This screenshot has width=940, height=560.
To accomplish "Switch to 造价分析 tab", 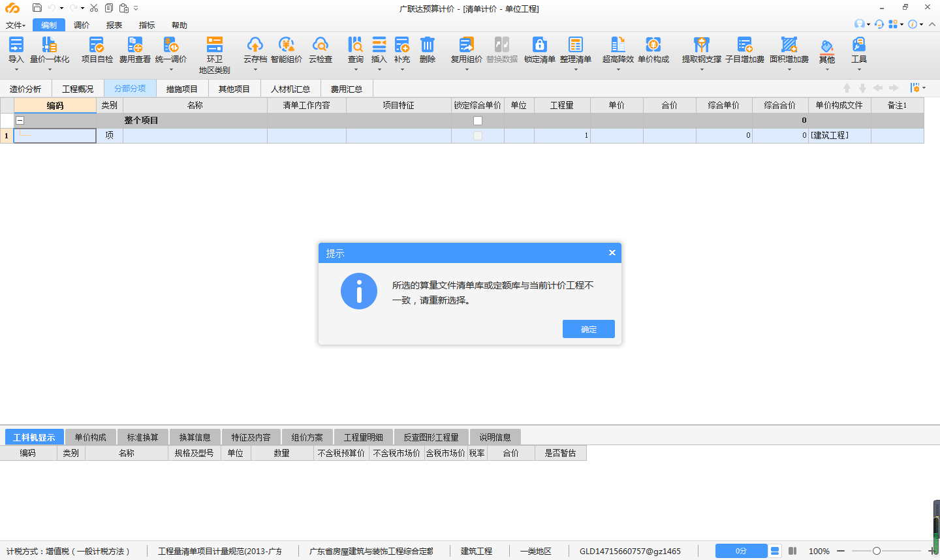I will tap(25, 89).
